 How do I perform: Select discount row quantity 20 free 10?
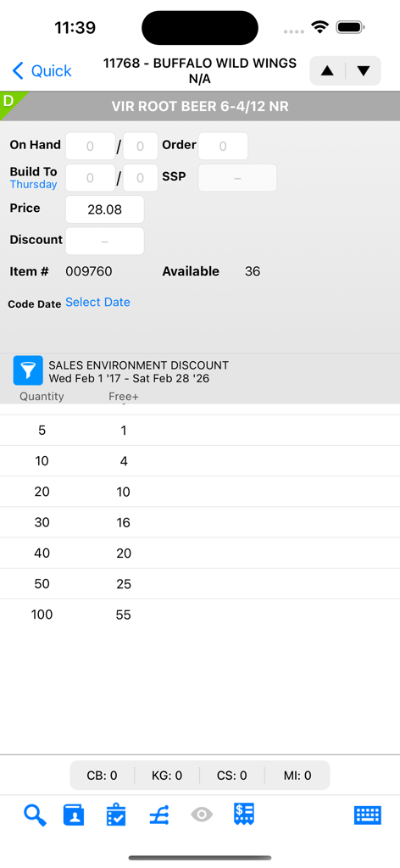pyautogui.click(x=200, y=492)
